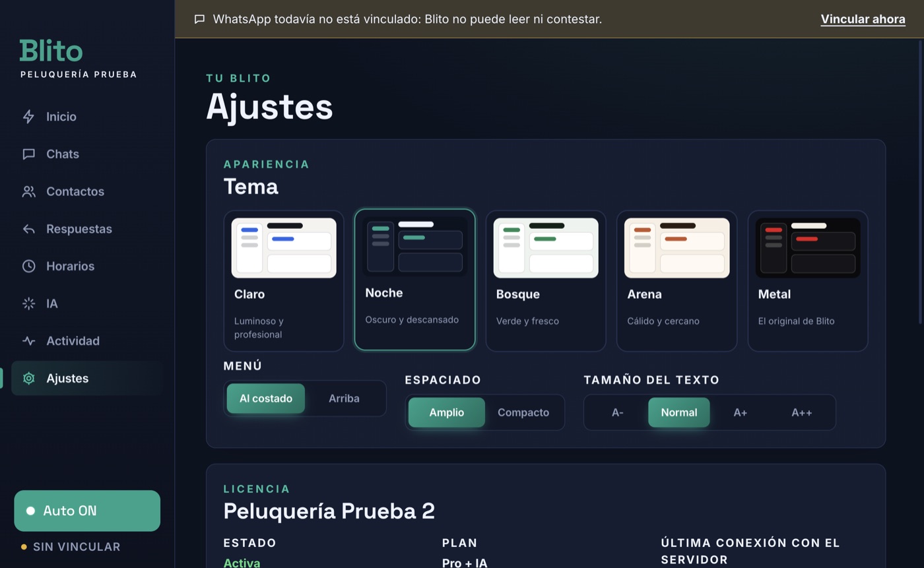
Task: Open Respuestas in the sidebar
Action: coord(87,229)
